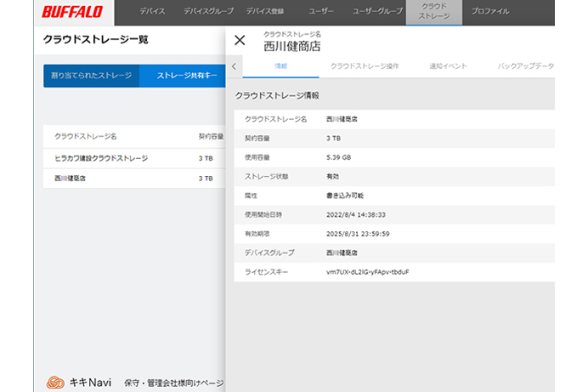Click the license key vm7UX-dL2IG-yFApv-tbduF
This screenshot has height=392, width=588.
[367, 272]
